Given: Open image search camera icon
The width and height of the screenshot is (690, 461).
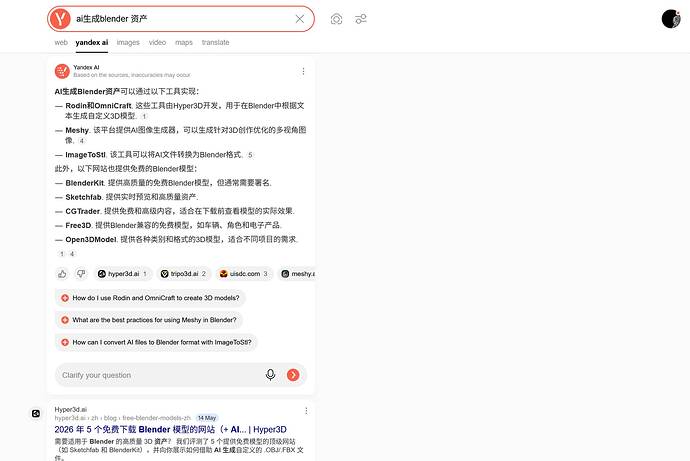Looking at the screenshot, I should point(336,19).
